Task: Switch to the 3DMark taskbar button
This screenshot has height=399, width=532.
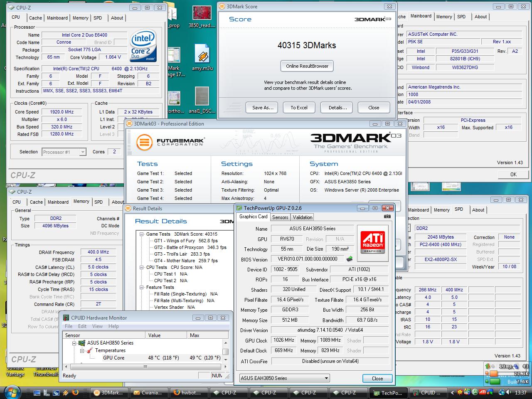Action: (108, 392)
